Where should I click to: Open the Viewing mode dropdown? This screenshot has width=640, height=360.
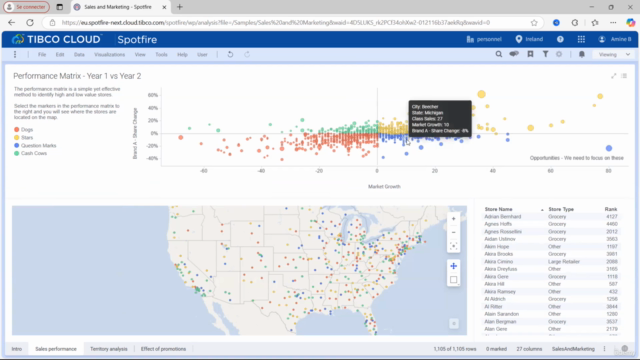click(614, 54)
